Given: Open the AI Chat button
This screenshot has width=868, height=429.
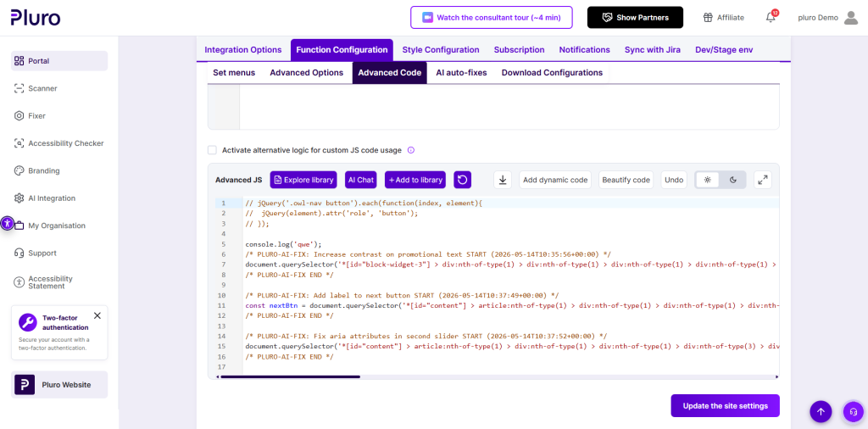Looking at the screenshot, I should pos(361,180).
